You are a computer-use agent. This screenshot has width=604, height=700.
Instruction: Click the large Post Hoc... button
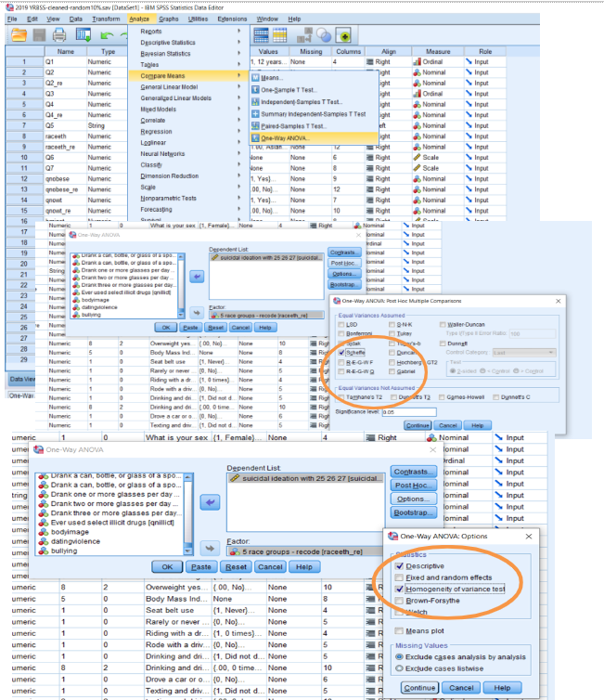[414, 486]
